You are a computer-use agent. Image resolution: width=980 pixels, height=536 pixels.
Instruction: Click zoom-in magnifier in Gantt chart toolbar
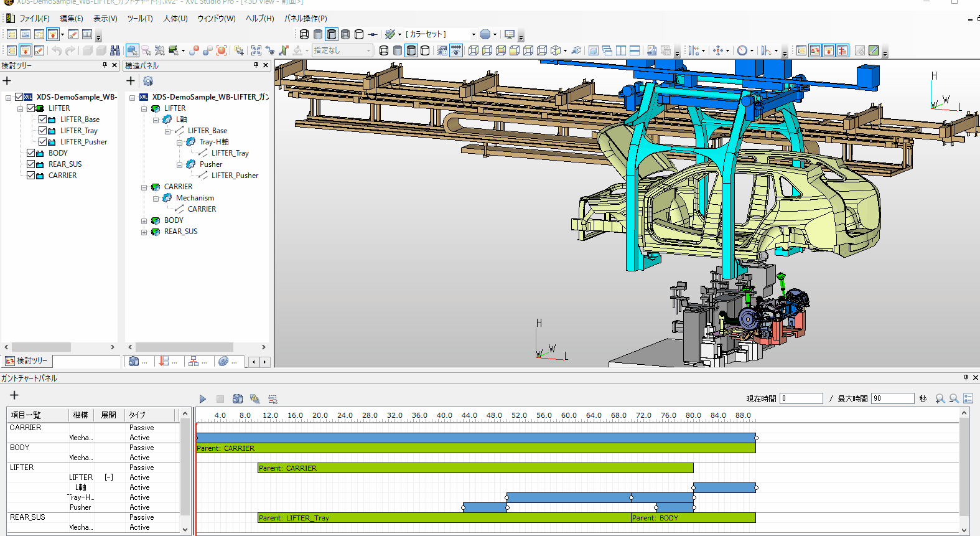940,398
